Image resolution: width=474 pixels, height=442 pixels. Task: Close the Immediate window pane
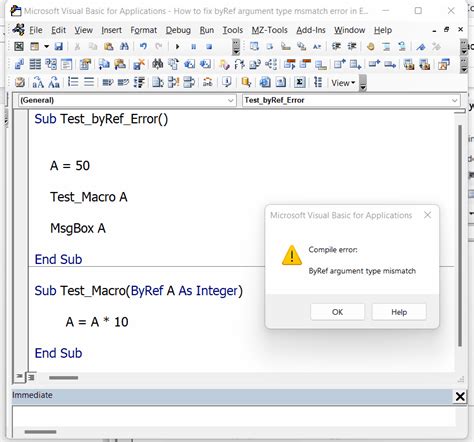460,396
